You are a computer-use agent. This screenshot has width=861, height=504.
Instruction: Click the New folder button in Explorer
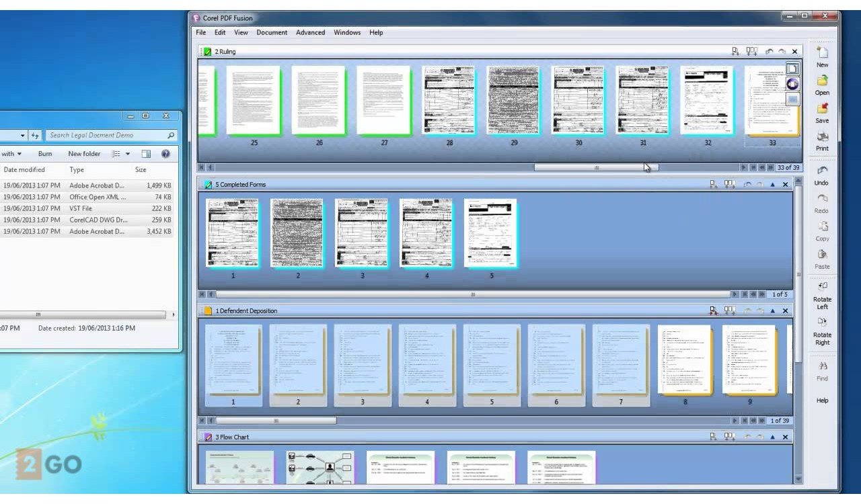[84, 154]
